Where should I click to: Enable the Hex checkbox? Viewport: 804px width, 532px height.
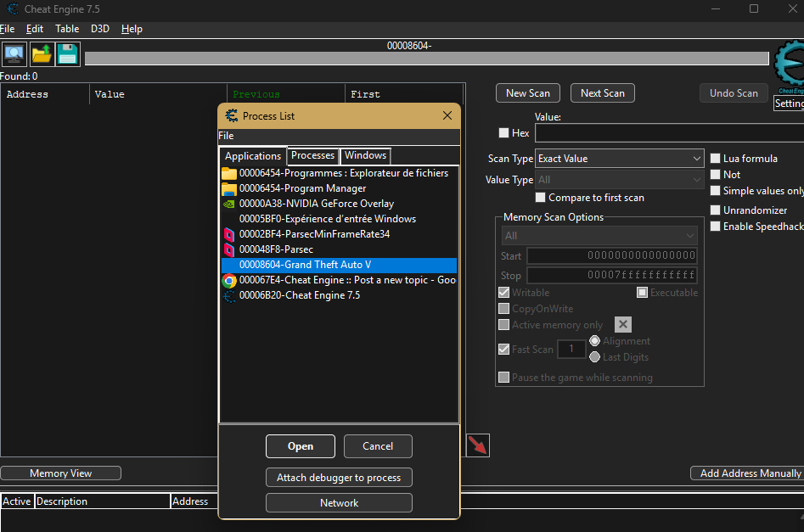[504, 133]
